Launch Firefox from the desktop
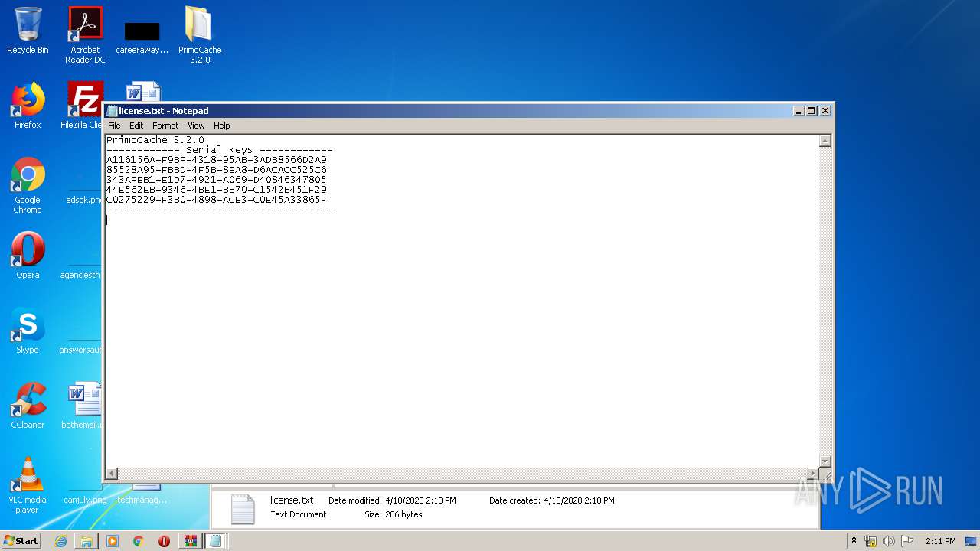This screenshot has height=551, width=980. tap(28, 106)
